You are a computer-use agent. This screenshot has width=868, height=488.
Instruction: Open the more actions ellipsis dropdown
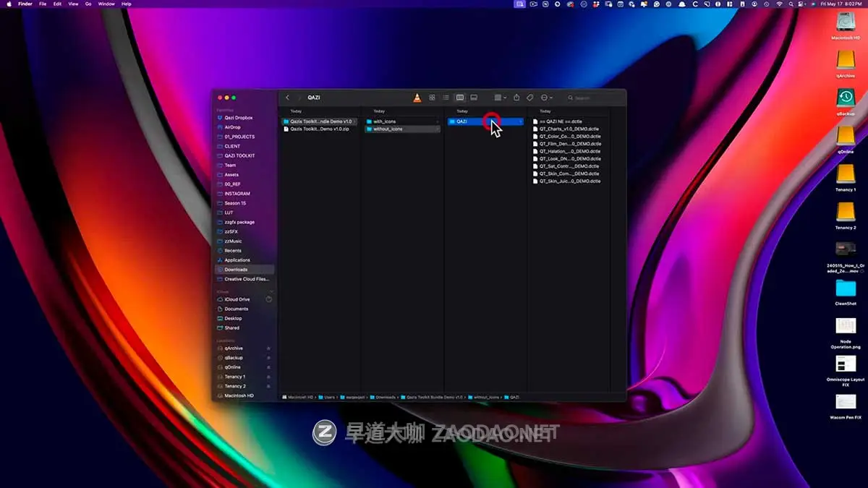545,97
